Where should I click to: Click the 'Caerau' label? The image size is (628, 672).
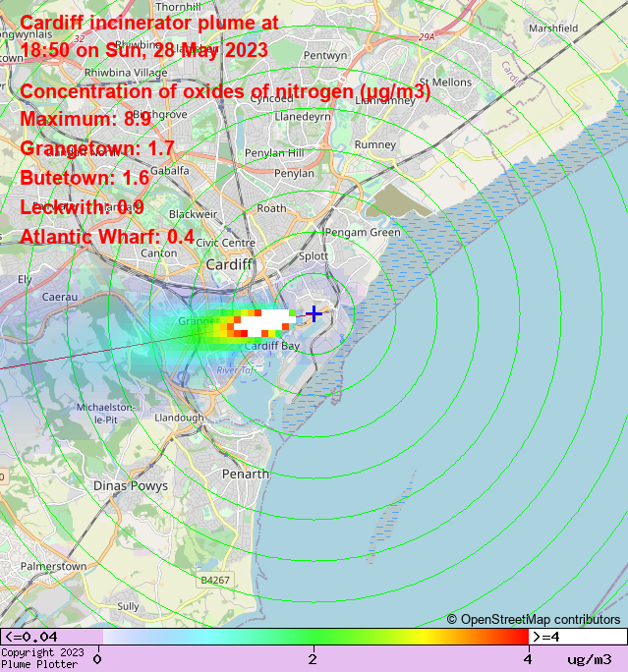pyautogui.click(x=60, y=297)
